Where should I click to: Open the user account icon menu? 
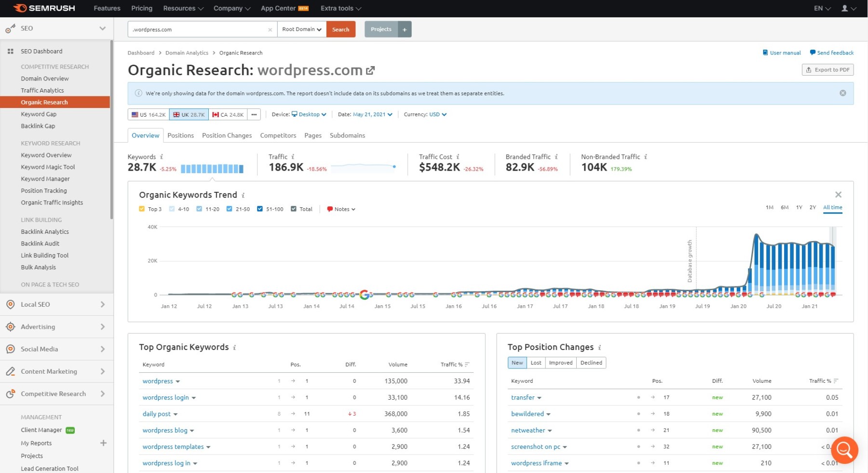pos(848,8)
